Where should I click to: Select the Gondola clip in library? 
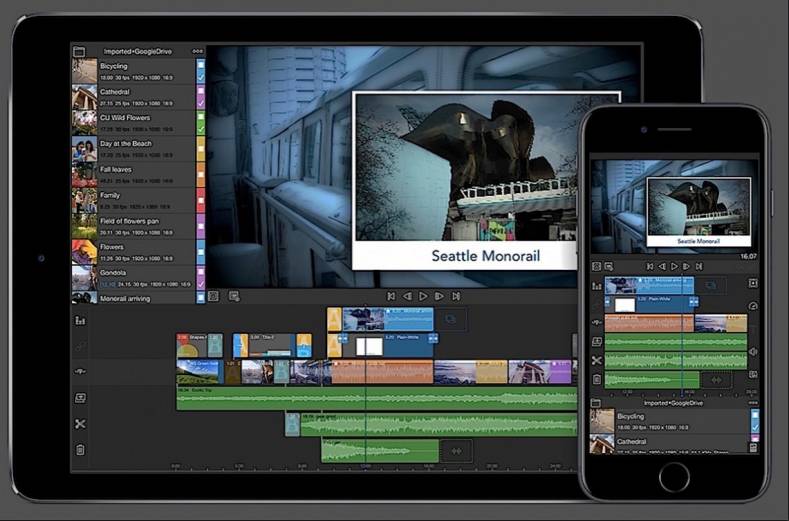tap(138, 278)
